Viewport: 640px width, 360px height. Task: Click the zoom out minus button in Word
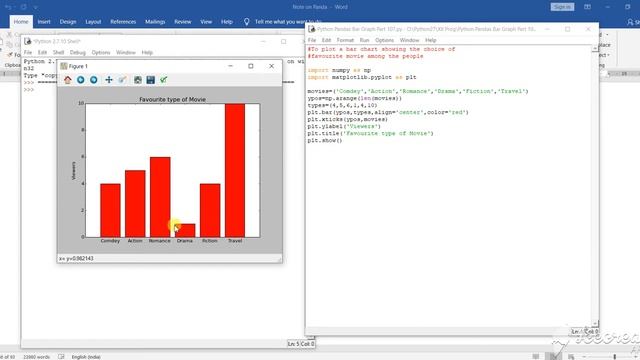pos(584,357)
